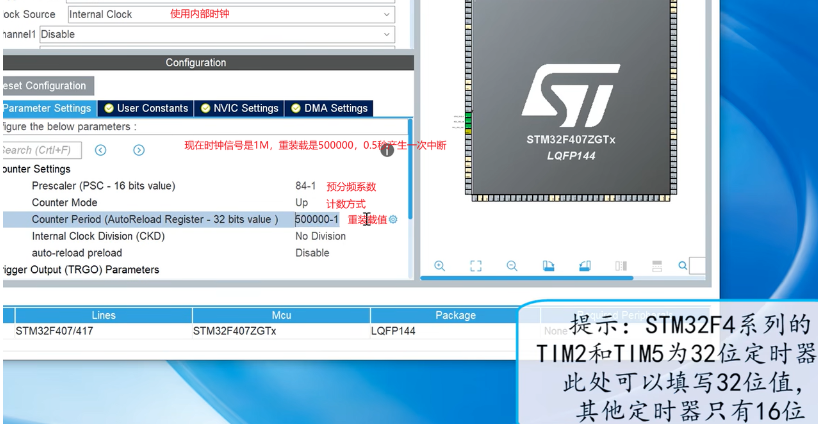Click the Configuration panel header
818x424 pixels.
pos(208,63)
